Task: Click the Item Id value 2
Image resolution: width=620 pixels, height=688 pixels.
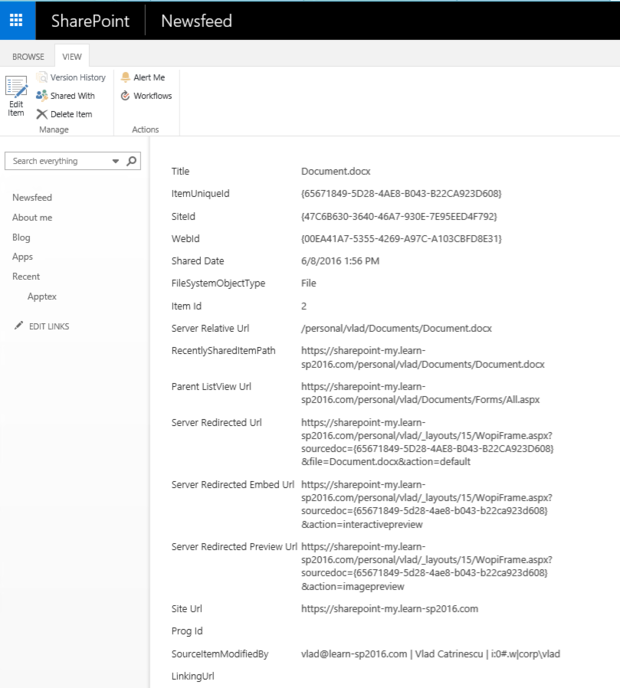Action: (304, 306)
